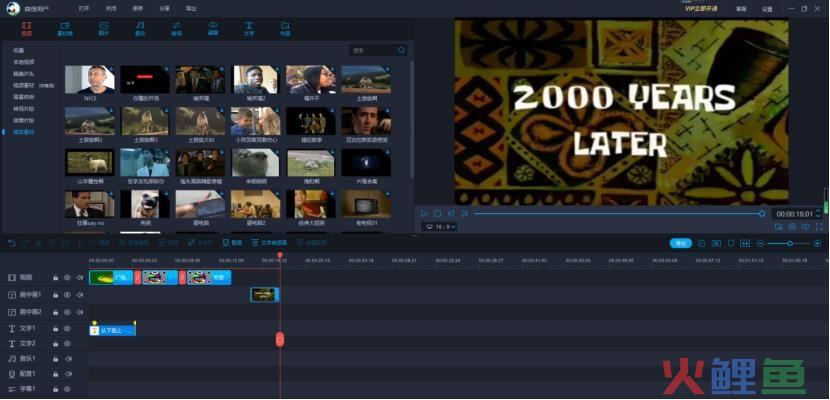Step to the next frame
The width and height of the screenshot is (830, 400).
465,213
